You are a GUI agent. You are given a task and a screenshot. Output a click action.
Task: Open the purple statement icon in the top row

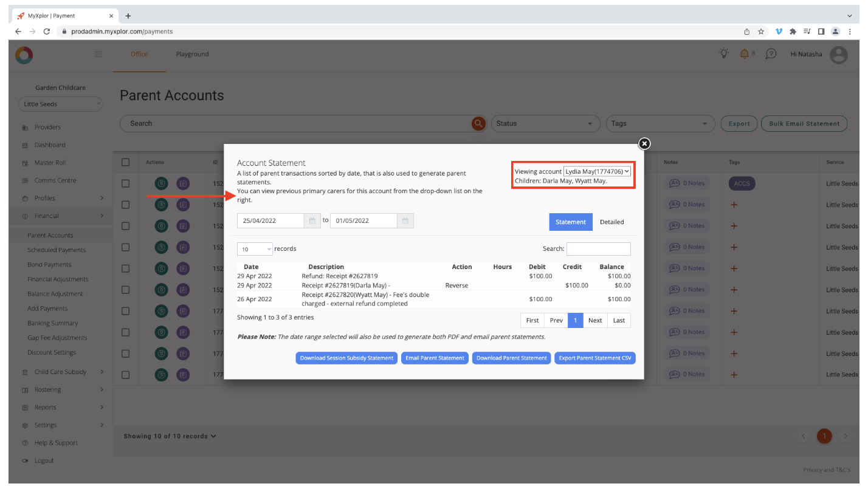tap(183, 183)
